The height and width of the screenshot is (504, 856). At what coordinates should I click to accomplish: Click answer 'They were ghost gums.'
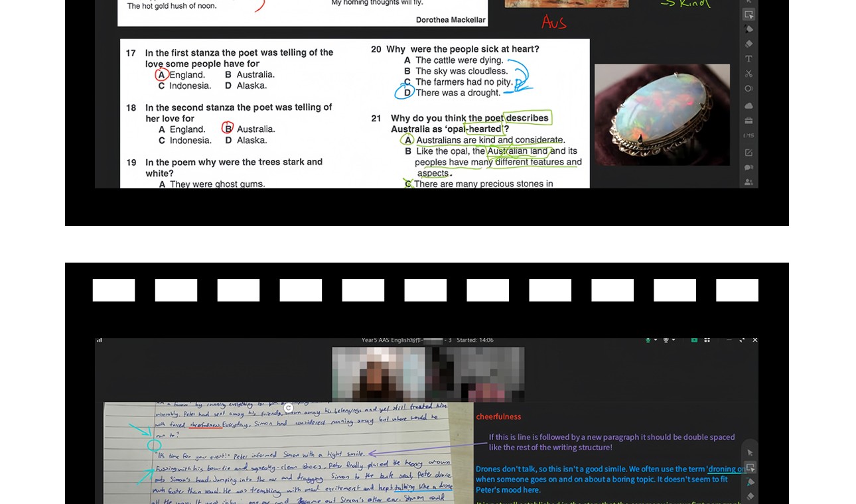[x=217, y=184]
